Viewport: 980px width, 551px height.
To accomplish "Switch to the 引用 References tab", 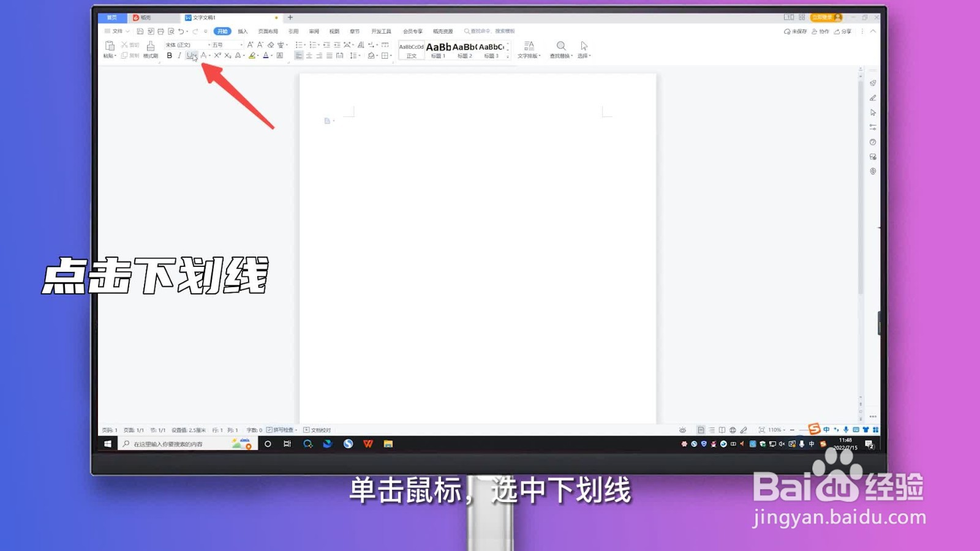I will click(293, 31).
